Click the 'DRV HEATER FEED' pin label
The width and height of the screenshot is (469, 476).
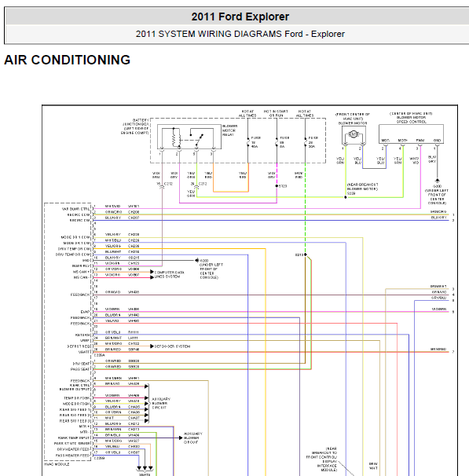coord(74,449)
